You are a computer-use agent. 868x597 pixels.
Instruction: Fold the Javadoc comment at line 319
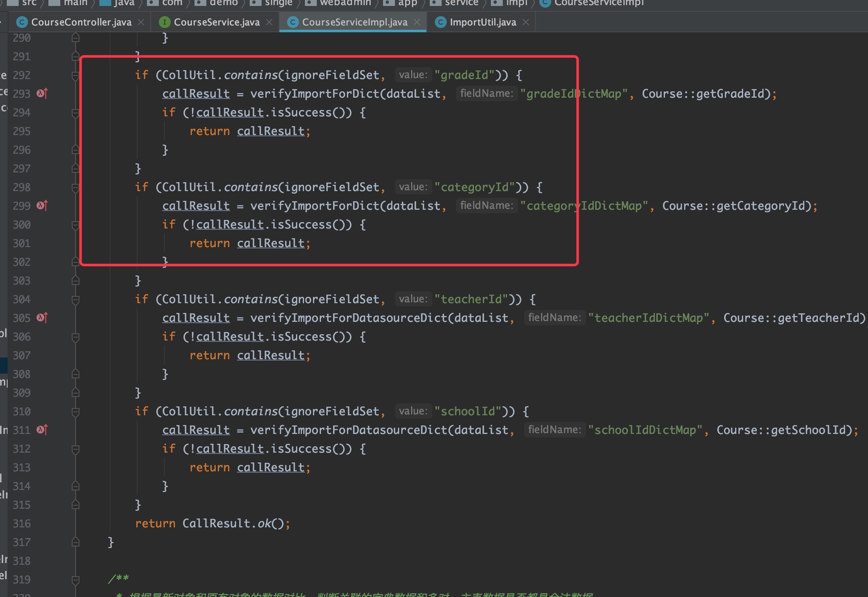[x=76, y=580]
